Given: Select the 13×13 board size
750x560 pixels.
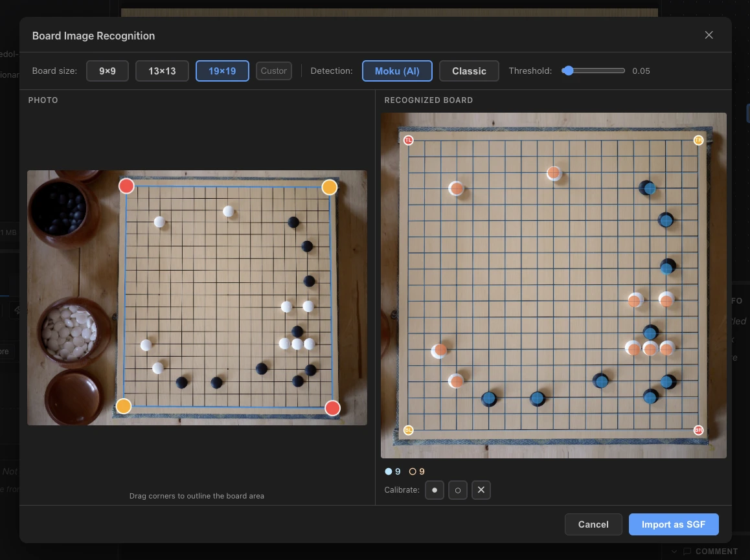Looking at the screenshot, I should click(162, 71).
